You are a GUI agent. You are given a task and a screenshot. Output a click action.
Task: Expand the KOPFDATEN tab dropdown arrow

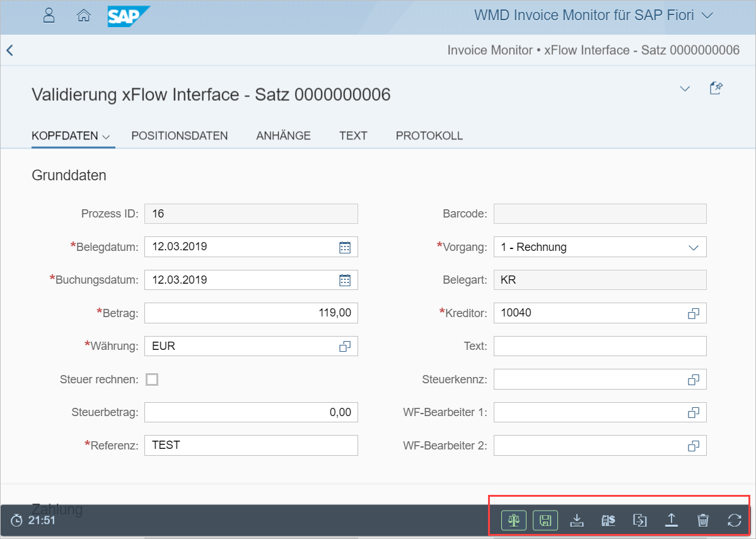(x=106, y=136)
